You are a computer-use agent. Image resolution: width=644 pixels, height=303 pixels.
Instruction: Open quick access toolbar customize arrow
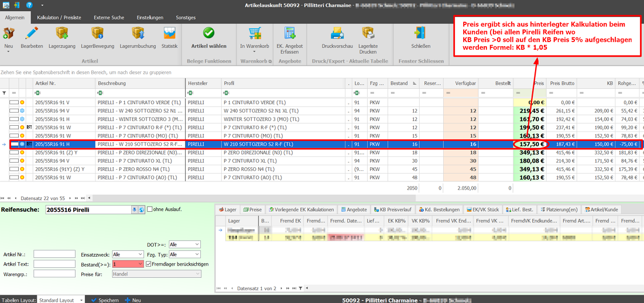[42, 5]
